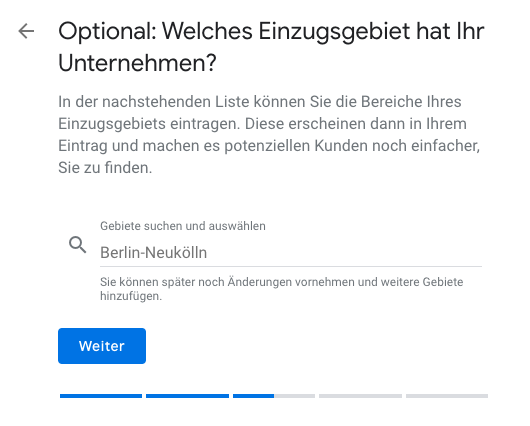Click the word 'hinzufügen.' in the hint
Image resolution: width=530 pixels, height=426 pixels.
click(x=131, y=296)
